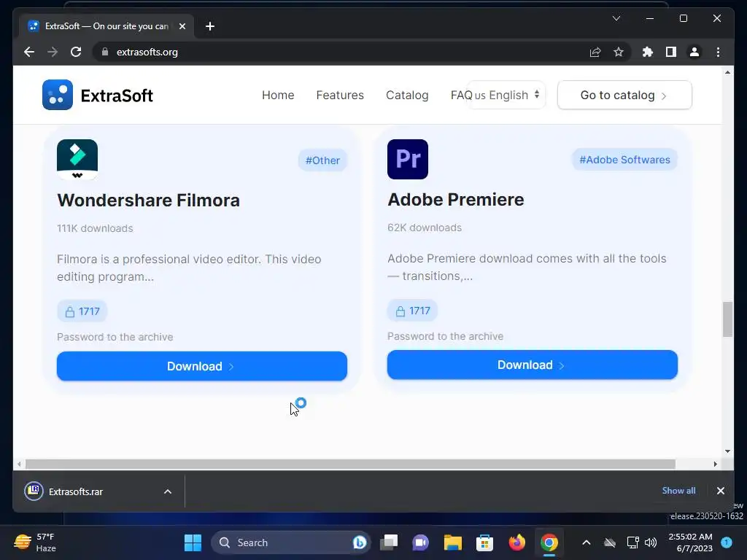The image size is (747, 560).
Task: Click the Adobe Premiere Pr icon
Action: (408, 159)
